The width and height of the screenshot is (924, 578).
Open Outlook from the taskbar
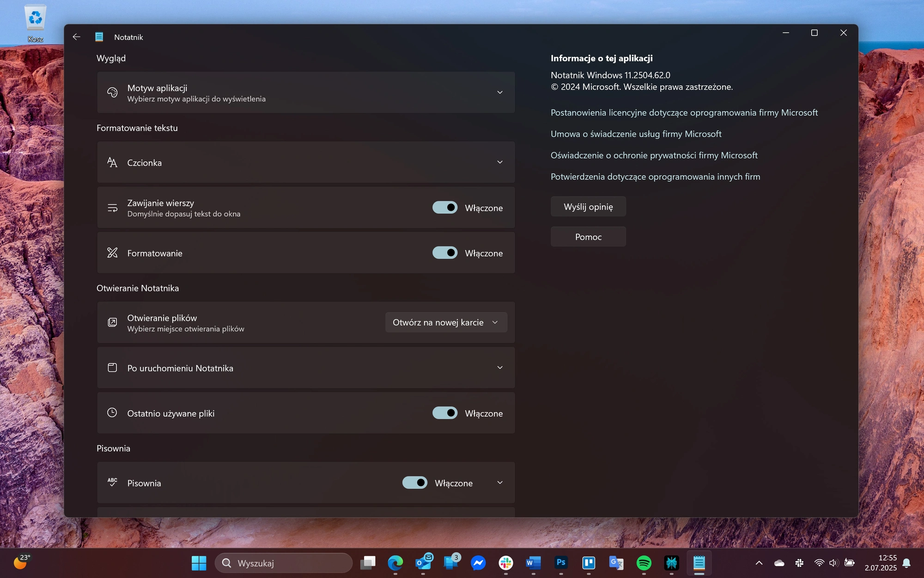(423, 563)
